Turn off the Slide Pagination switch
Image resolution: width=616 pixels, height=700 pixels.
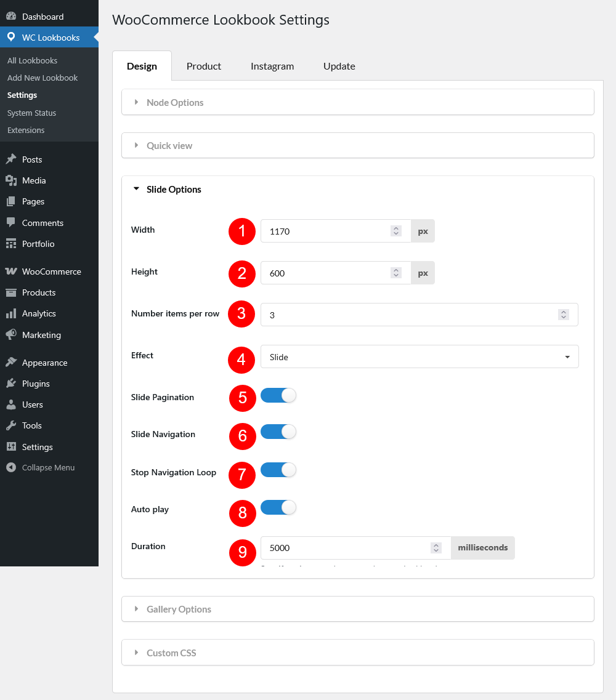pos(278,395)
